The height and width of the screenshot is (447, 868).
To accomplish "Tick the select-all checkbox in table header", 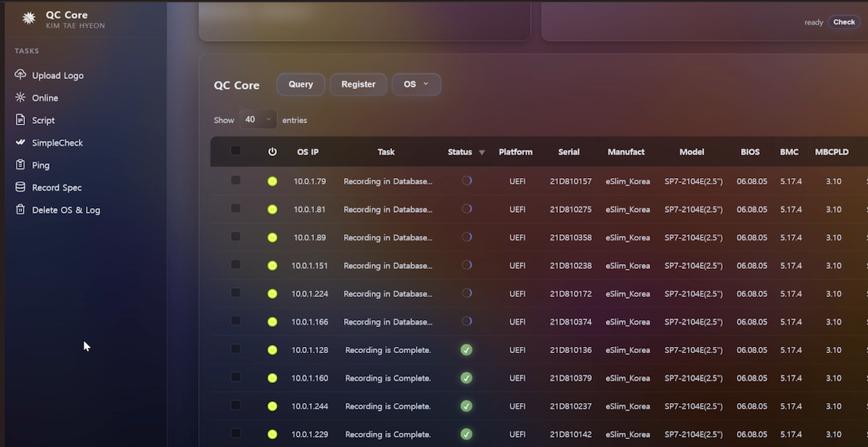I will tap(235, 151).
